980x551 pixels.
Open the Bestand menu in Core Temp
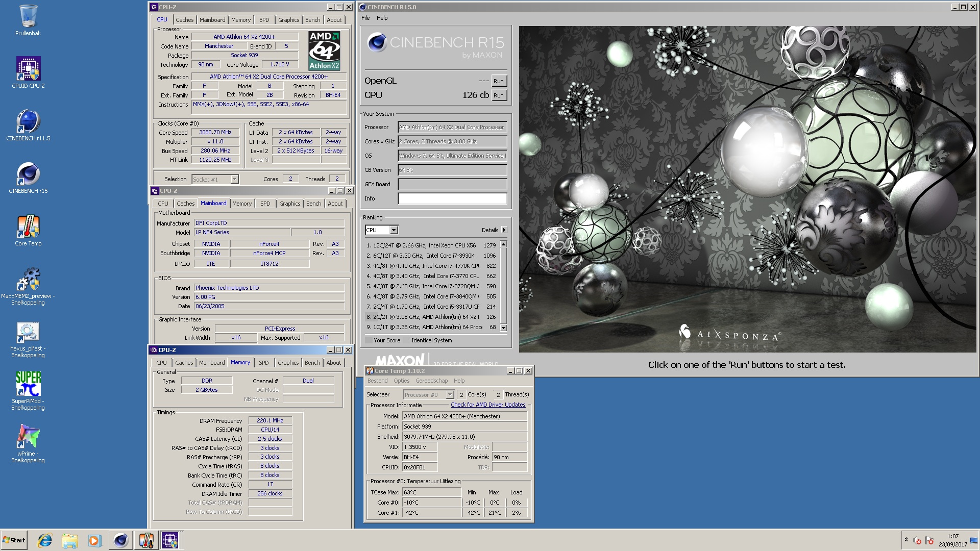[x=378, y=381]
